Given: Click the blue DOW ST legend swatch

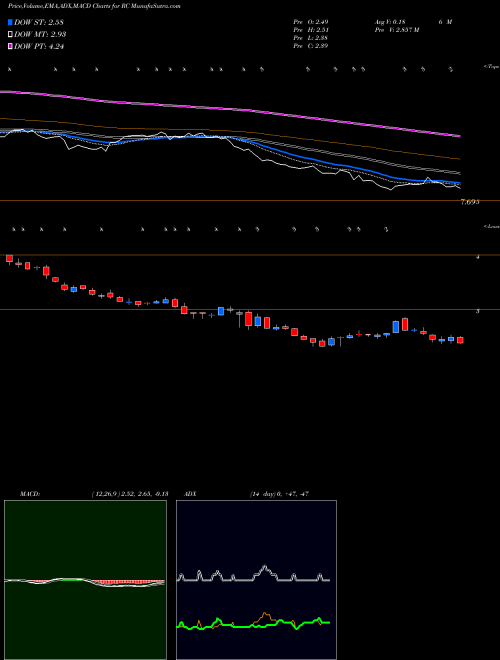Looking at the screenshot, I should pyautogui.click(x=11, y=22).
